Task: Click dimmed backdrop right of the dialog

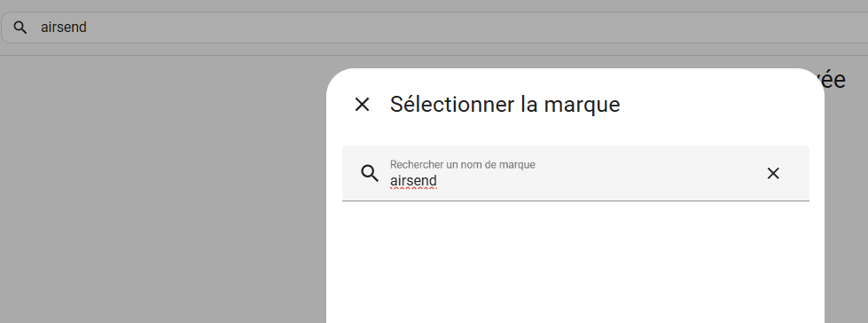Action: coord(846,210)
